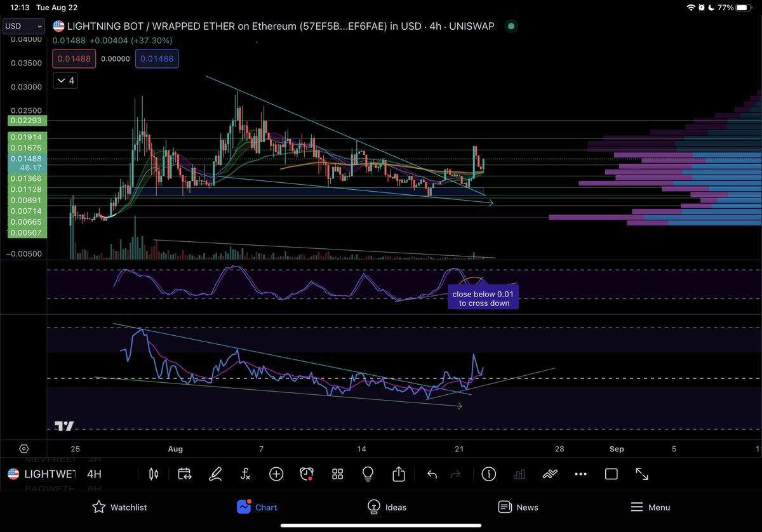Redo the chart action
The image size is (762, 532).
455,474
